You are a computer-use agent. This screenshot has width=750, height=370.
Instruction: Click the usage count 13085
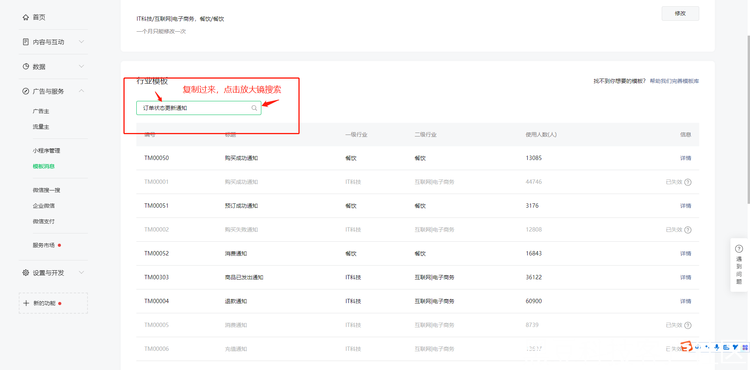pos(534,158)
